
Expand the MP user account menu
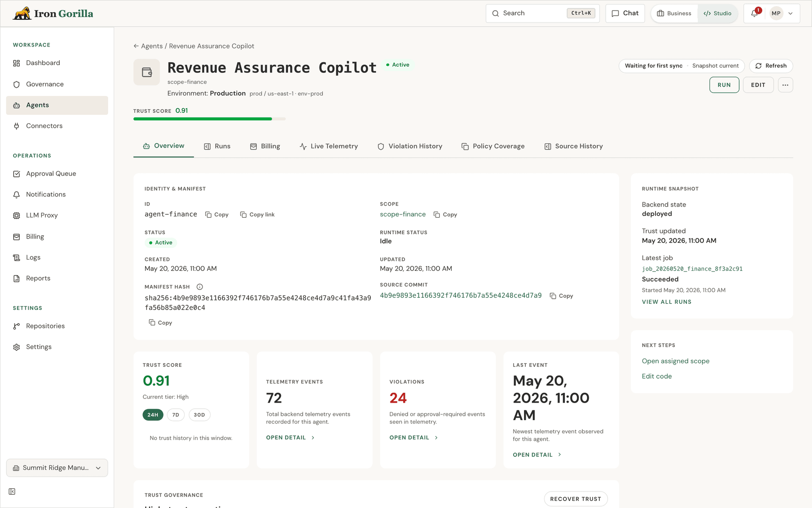click(782, 13)
